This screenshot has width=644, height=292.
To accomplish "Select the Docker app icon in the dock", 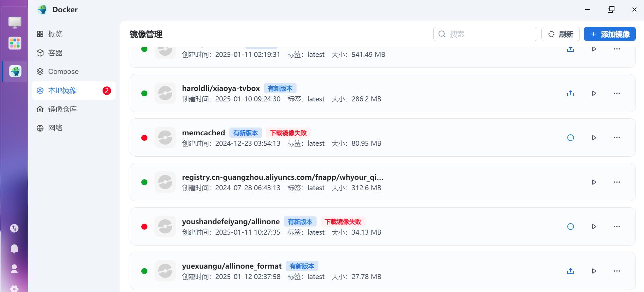I will (15, 71).
